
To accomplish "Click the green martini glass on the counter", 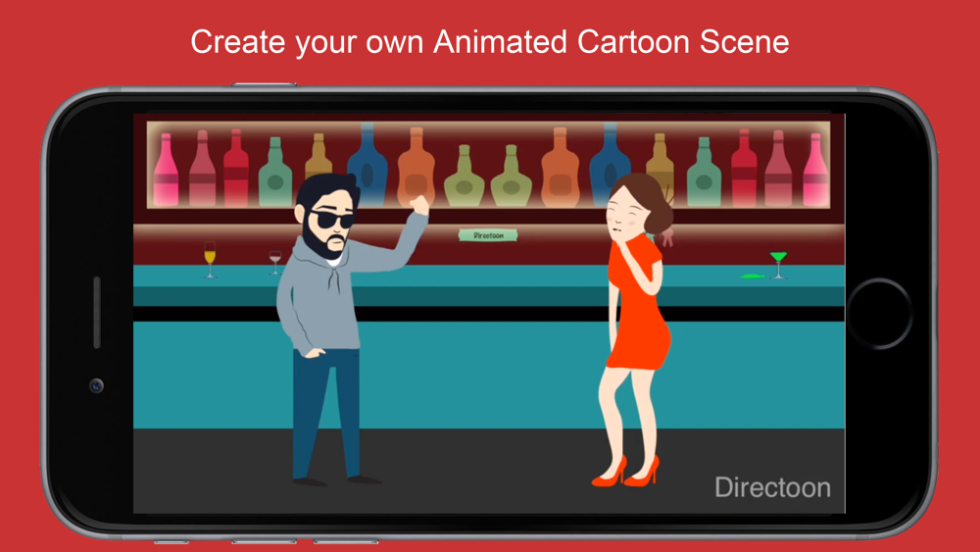I will (778, 265).
